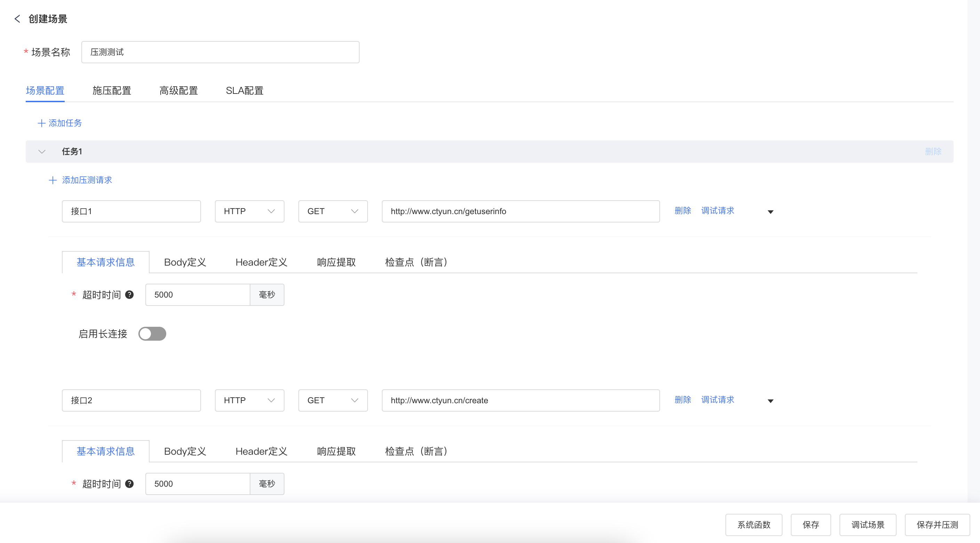This screenshot has height=543, width=980.
Task: Click the 保存并压测 button
Action: [937, 525]
